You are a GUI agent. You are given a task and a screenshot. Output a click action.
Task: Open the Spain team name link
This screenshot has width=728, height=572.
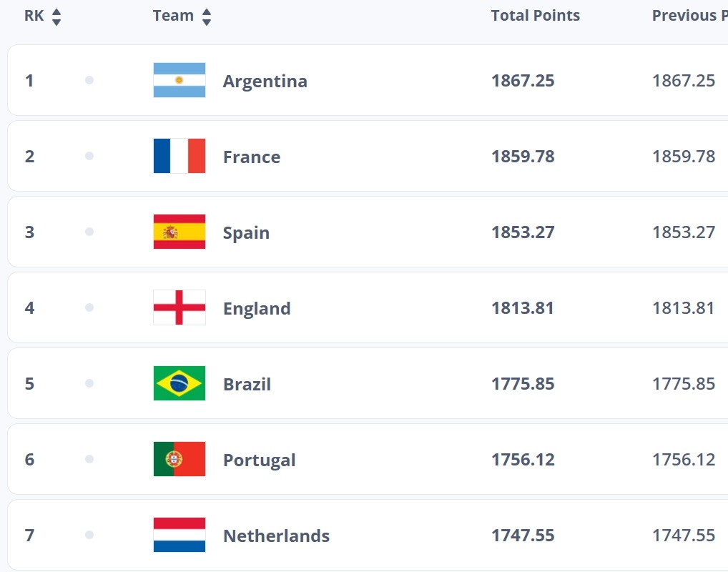pos(246,232)
